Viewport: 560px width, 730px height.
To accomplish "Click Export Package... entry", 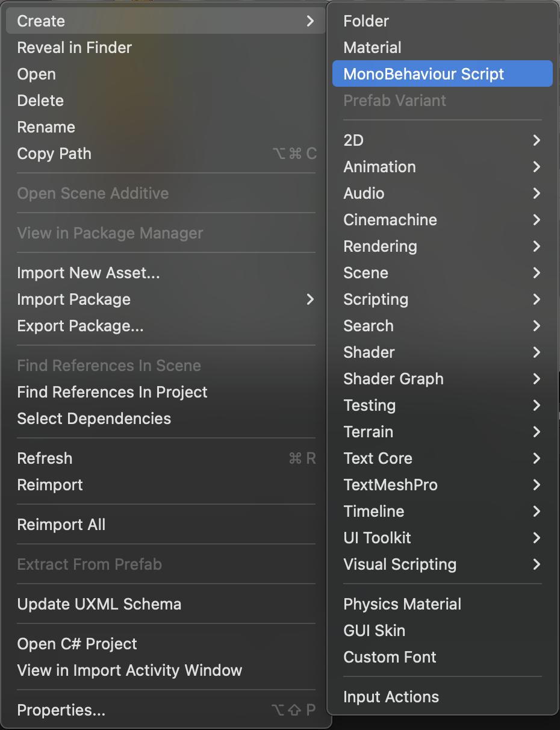I will click(80, 326).
